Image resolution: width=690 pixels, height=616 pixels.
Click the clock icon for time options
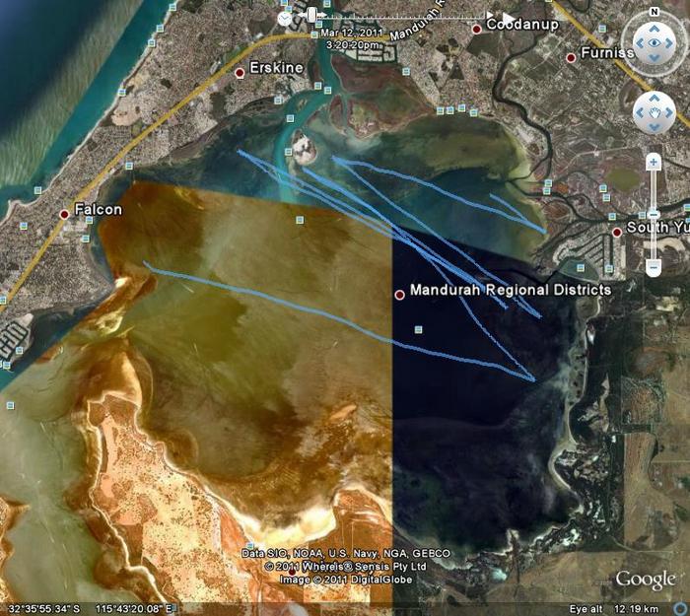pyautogui.click(x=285, y=18)
